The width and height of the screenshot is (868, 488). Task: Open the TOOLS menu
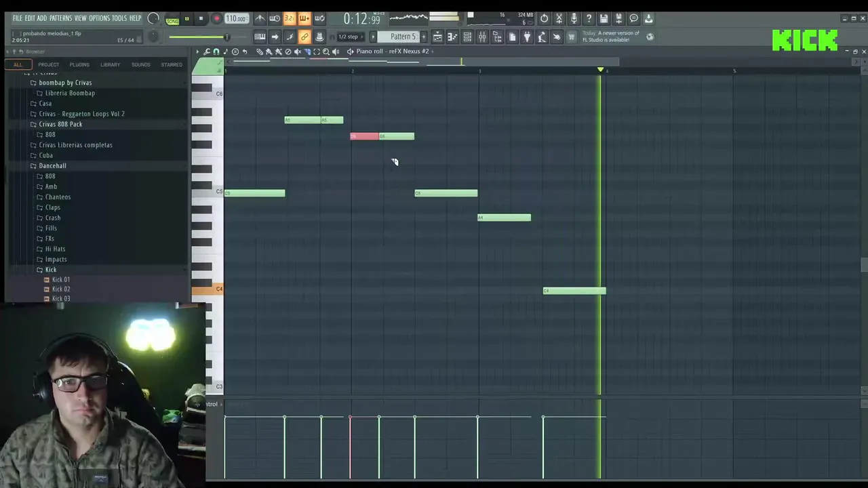[119, 18]
